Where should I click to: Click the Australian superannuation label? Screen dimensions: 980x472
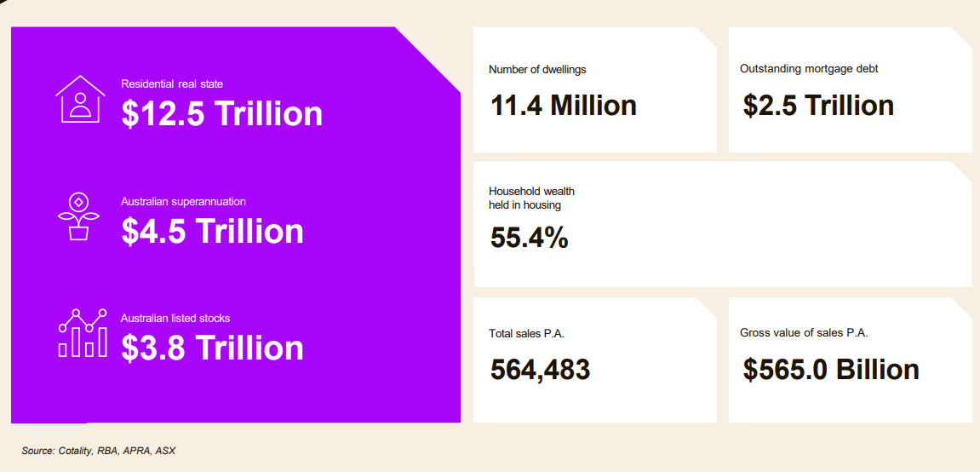pos(183,202)
